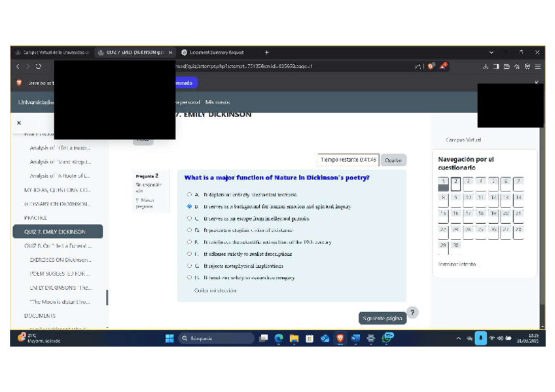Toggle the browser sidebar panel icon
This screenshot has height=392, width=555.
click(x=496, y=67)
